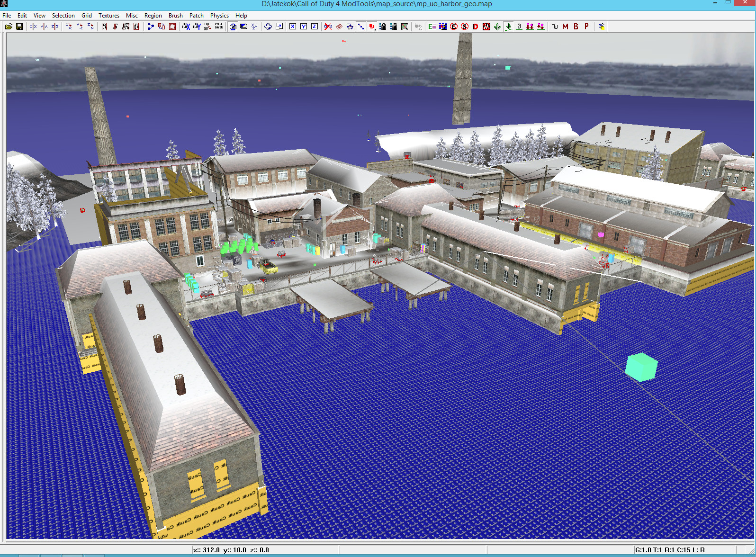
Task: Click the crossed-out S icon
Action: [x=465, y=27]
